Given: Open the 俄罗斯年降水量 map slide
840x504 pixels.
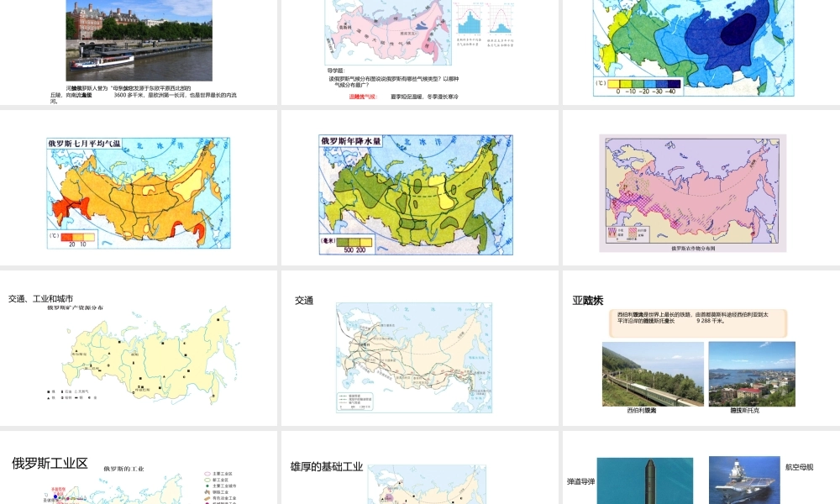Looking at the screenshot, I should 419,187.
